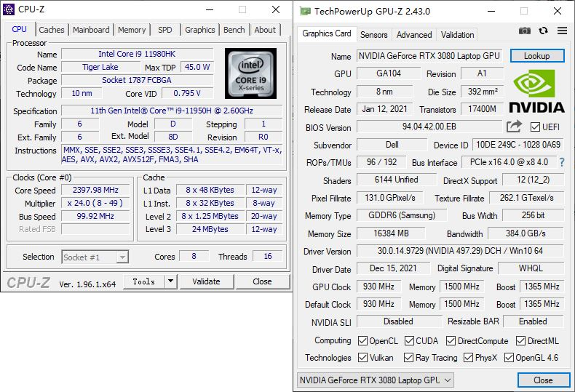
Task: Click the GPU-Z screenshot camera icon
Action: click(x=524, y=31)
